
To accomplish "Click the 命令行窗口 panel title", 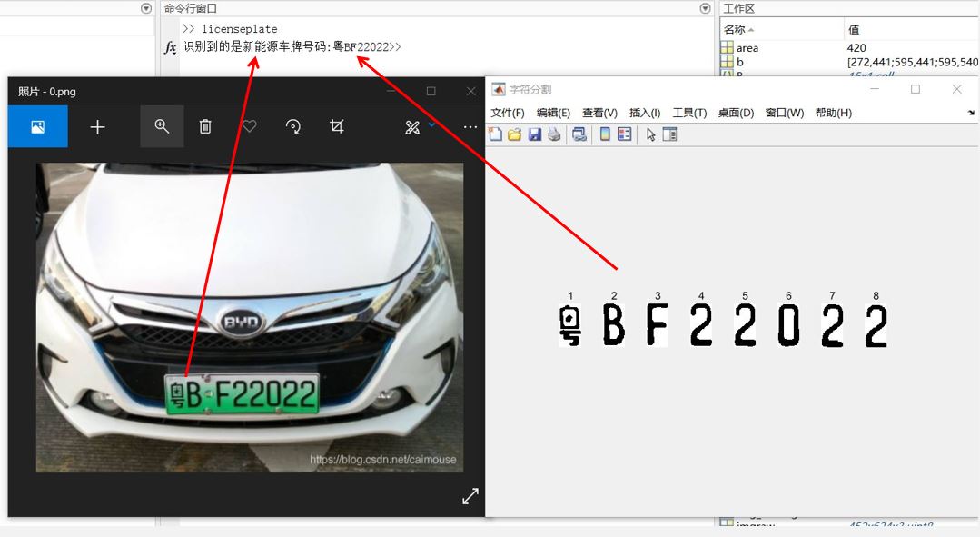I will coord(191,8).
